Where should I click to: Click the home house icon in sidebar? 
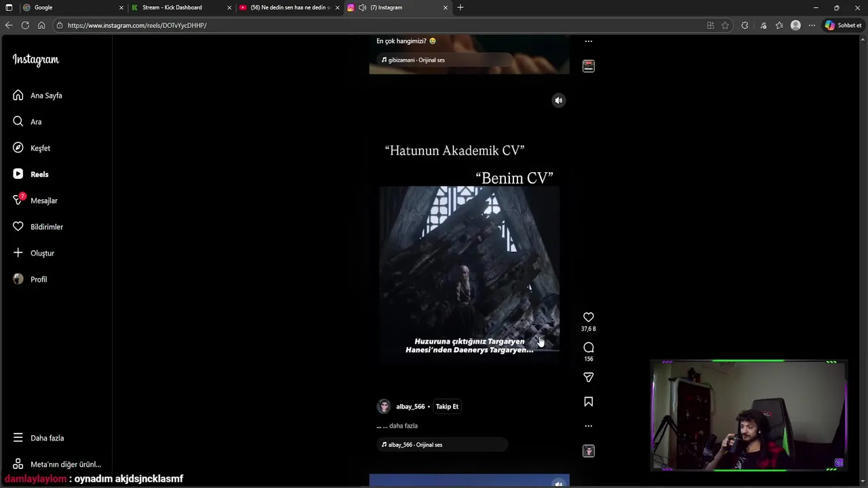tap(18, 96)
